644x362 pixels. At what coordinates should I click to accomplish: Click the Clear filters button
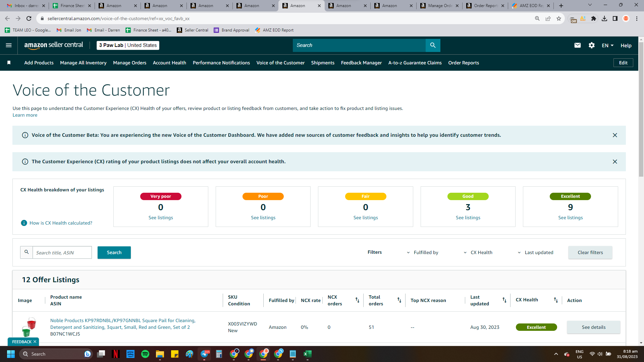[590, 252]
